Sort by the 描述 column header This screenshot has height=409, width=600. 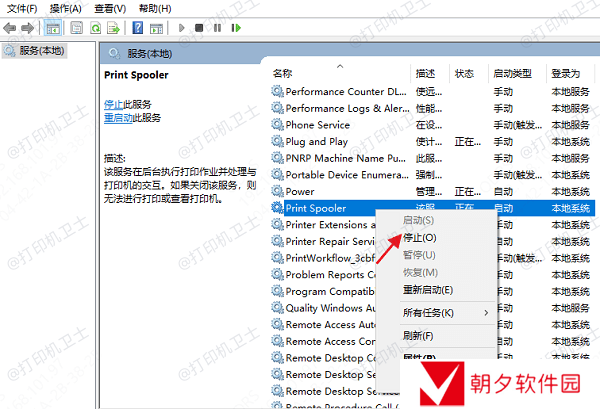pos(425,73)
